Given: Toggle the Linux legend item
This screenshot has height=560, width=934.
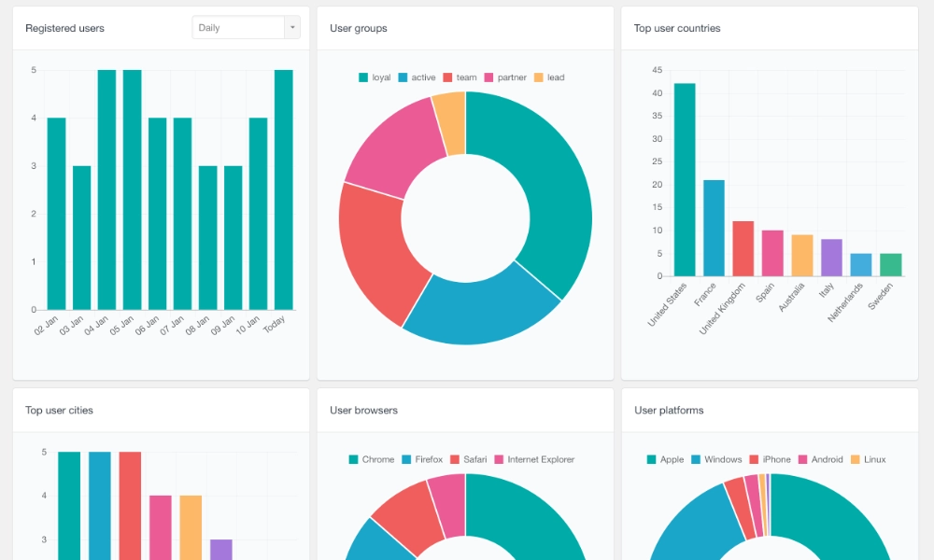Looking at the screenshot, I should [x=868, y=459].
